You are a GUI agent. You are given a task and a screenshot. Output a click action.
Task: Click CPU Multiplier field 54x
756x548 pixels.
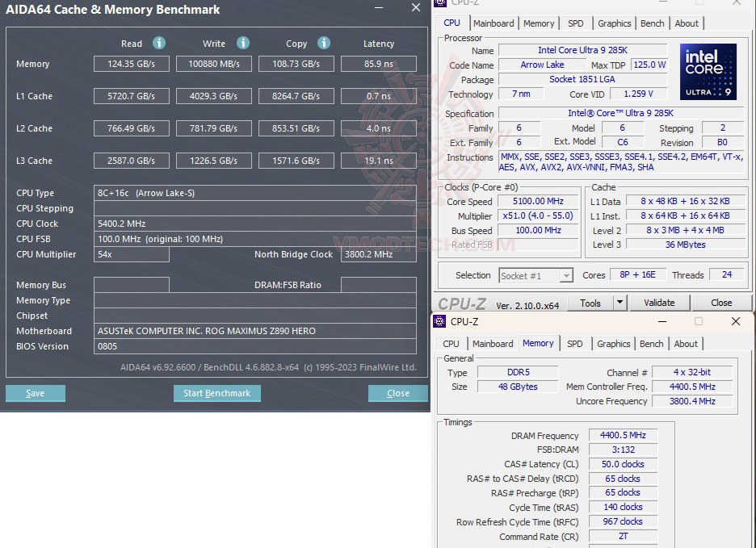pyautogui.click(x=132, y=254)
